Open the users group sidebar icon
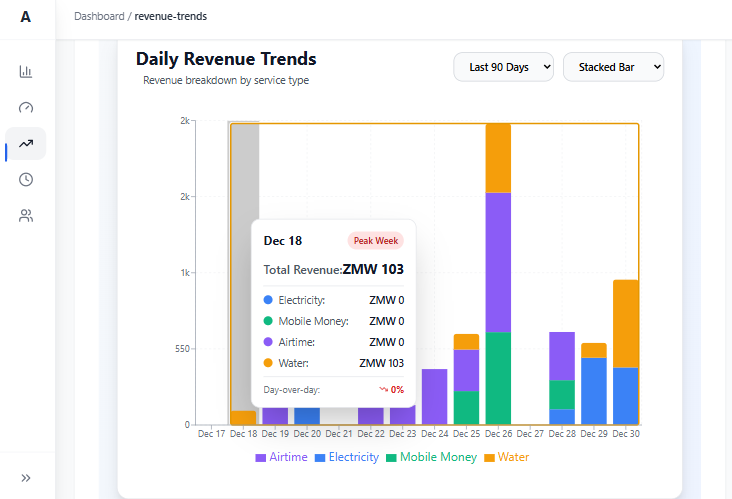This screenshot has height=499, width=732. point(26,215)
